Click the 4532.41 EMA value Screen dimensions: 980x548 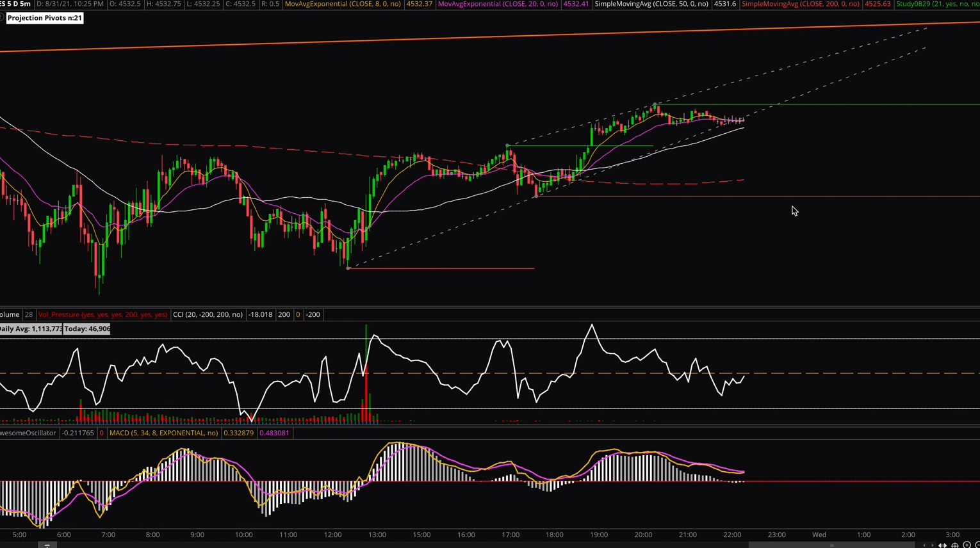576,4
